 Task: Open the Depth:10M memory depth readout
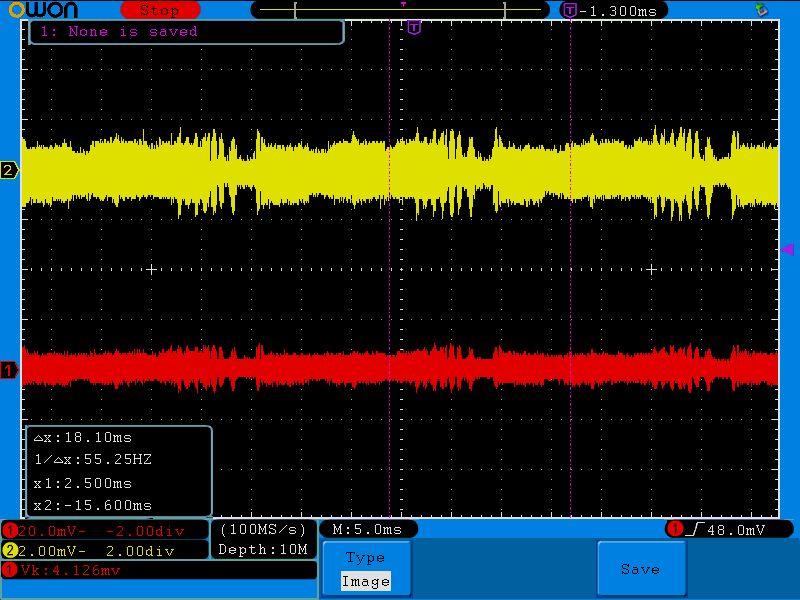click(x=264, y=549)
